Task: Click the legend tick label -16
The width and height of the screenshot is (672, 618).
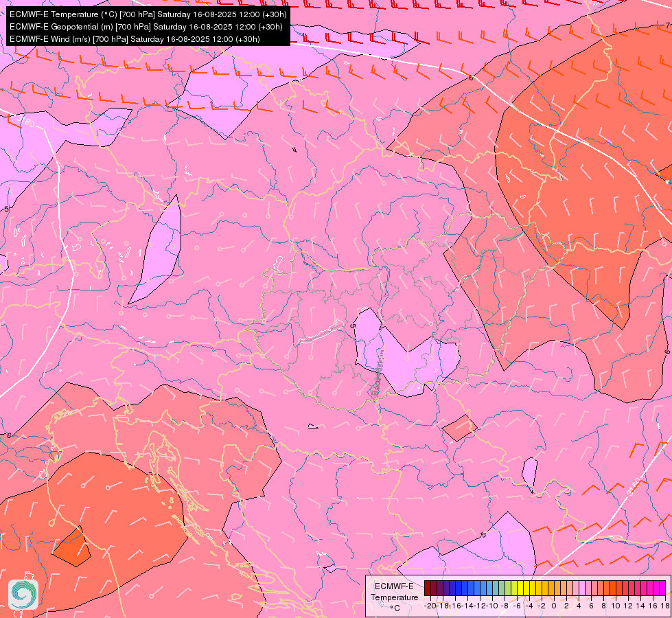Action: [x=455, y=606]
